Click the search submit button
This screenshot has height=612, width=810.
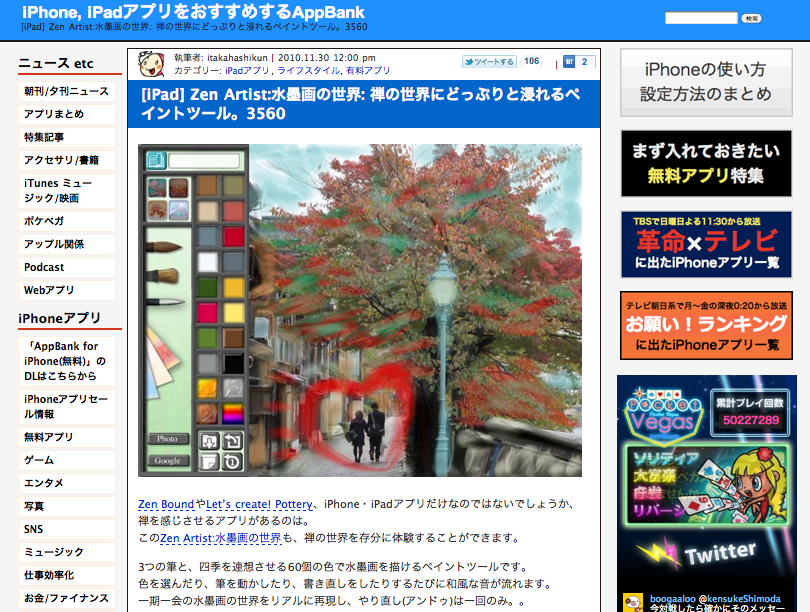pos(752,19)
